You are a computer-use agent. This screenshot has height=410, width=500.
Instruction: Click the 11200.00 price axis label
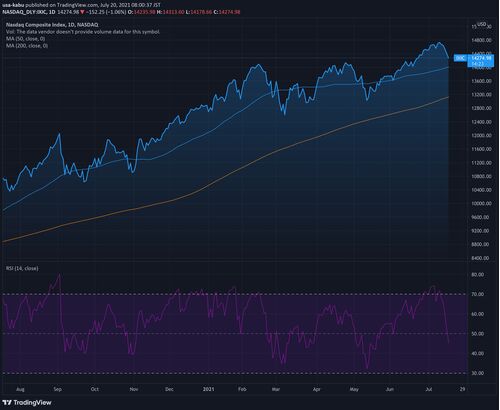pyautogui.click(x=481, y=163)
